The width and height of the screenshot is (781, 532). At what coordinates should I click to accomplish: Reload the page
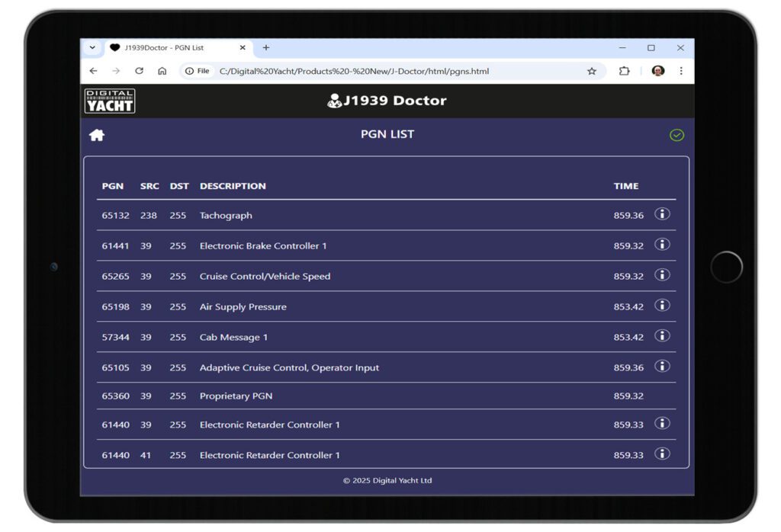pos(139,71)
